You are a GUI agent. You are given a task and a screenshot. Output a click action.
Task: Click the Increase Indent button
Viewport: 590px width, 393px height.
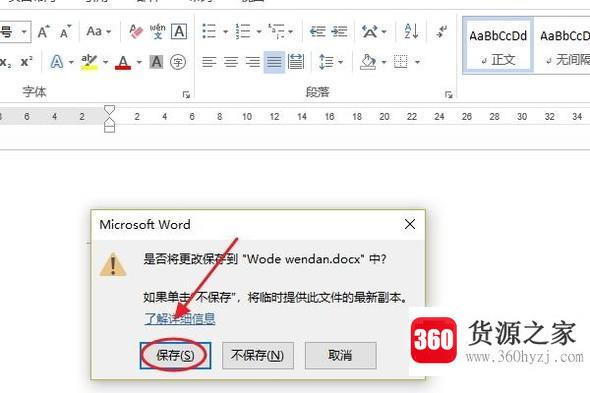[339, 31]
